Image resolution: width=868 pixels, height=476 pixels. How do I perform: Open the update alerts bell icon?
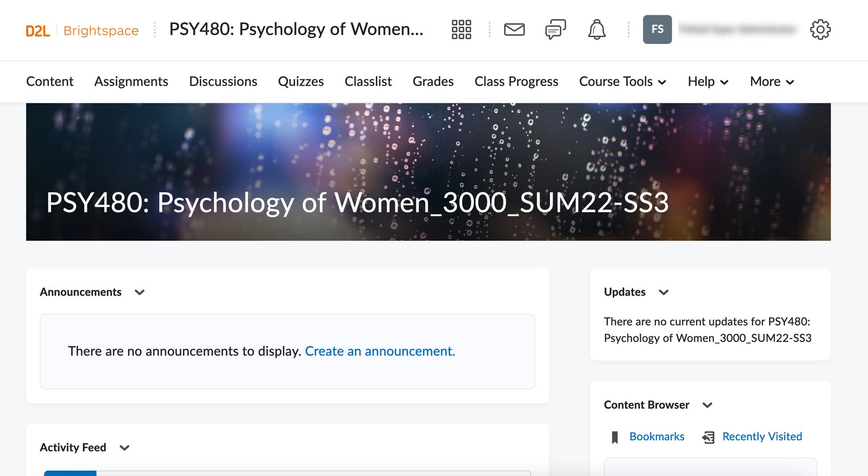point(597,29)
